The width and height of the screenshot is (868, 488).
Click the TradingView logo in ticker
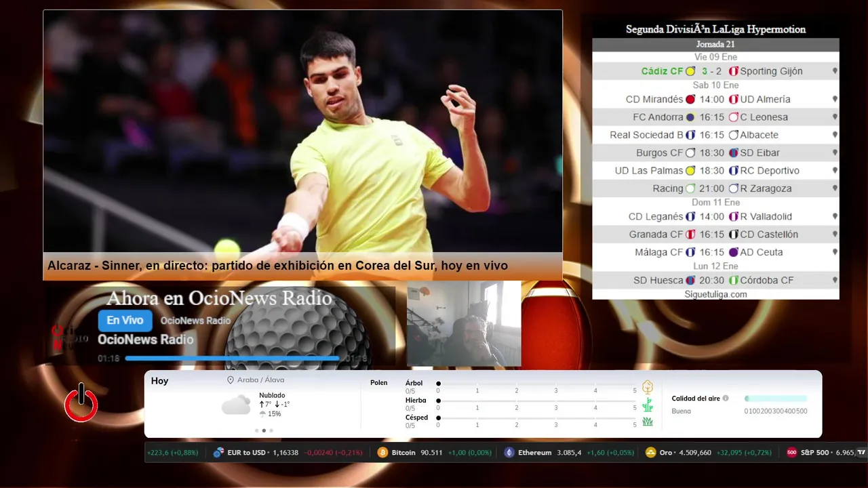coord(861,452)
